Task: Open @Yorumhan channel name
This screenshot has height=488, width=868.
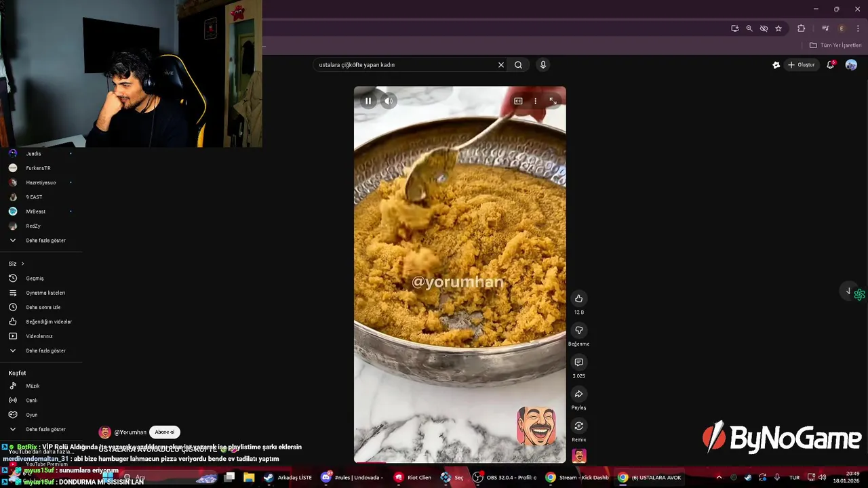Action: coord(130,432)
